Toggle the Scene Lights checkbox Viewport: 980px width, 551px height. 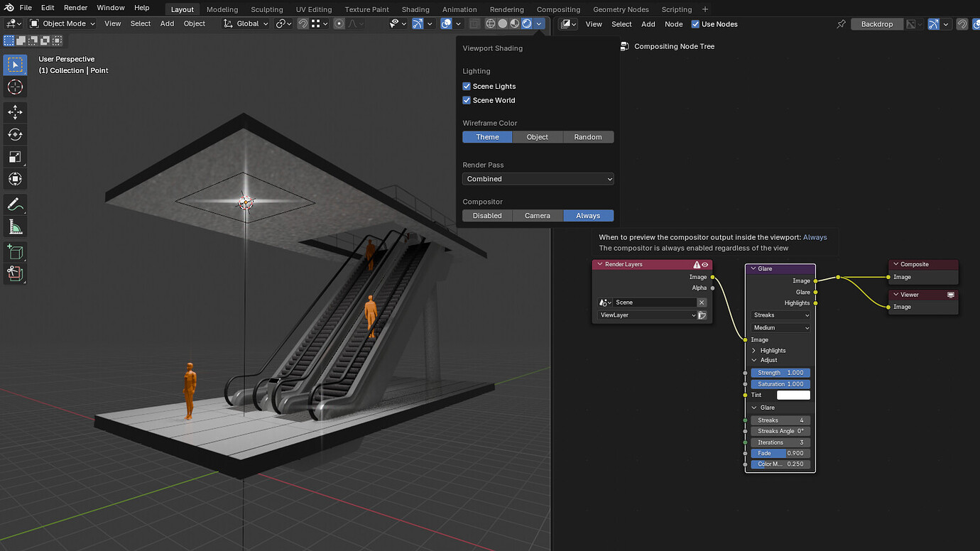(467, 86)
